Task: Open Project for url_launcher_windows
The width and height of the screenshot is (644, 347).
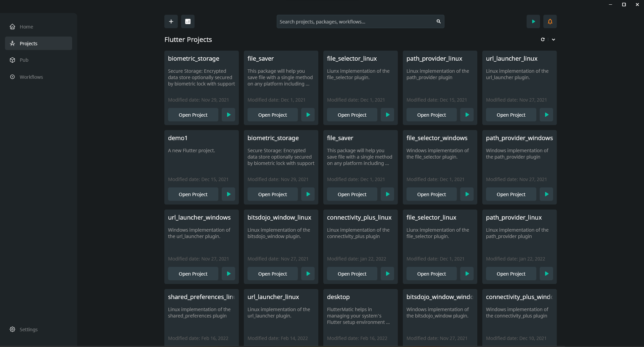Action: pos(193,273)
